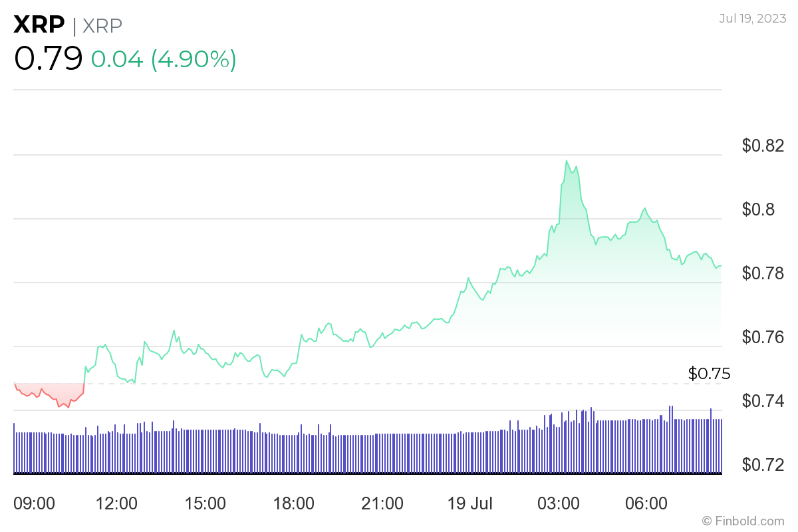
Task: Select the current price value 0.79
Action: [x=48, y=59]
